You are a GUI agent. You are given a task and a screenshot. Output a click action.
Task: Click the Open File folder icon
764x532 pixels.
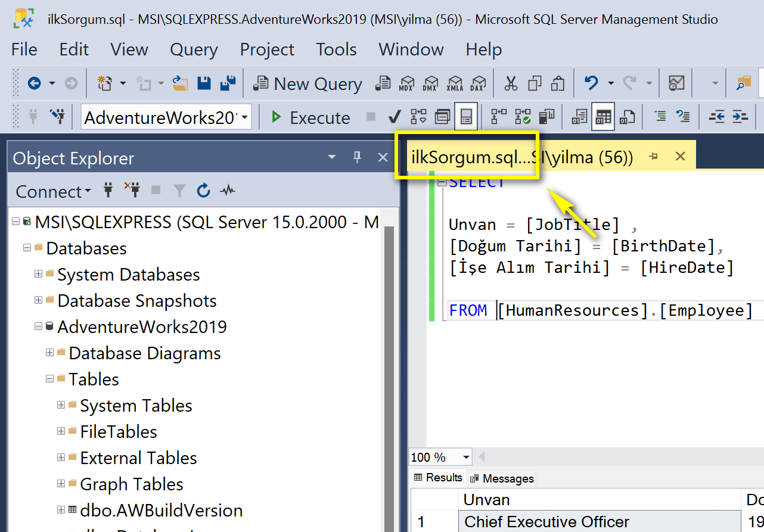click(x=180, y=83)
